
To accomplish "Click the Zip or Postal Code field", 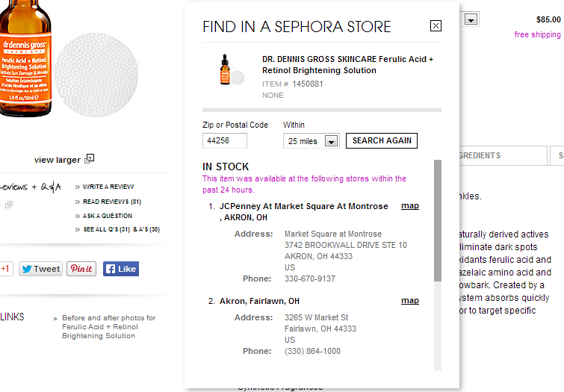I will click(225, 140).
